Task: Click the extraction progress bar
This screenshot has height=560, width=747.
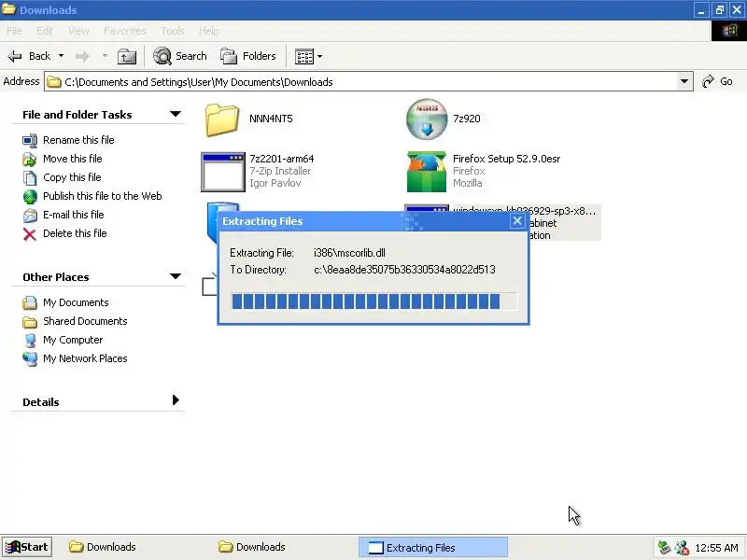Action: 374,301
